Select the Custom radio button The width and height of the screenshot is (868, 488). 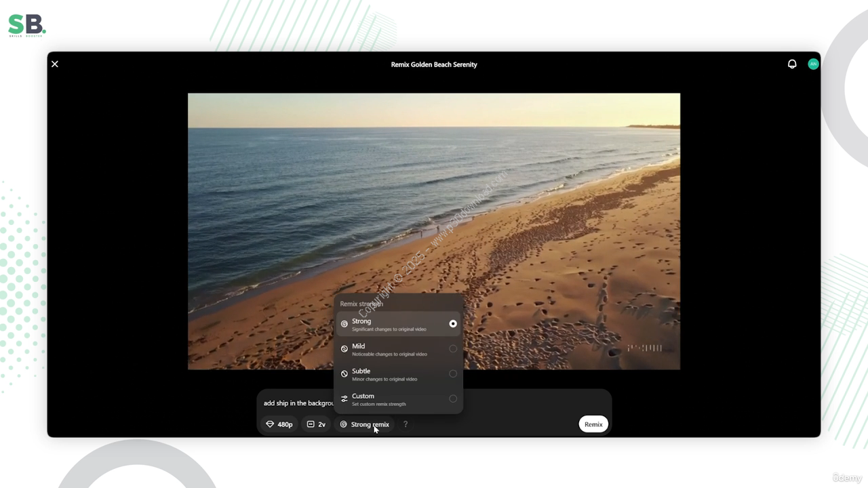(x=453, y=399)
